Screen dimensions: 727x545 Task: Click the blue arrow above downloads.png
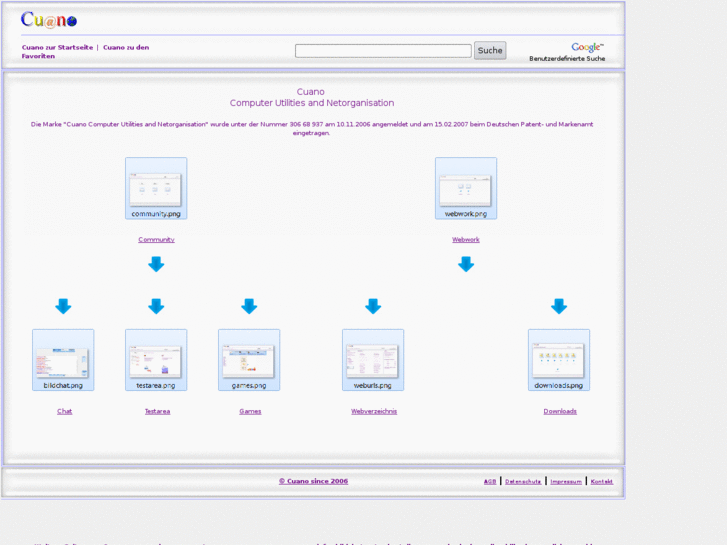(559, 306)
